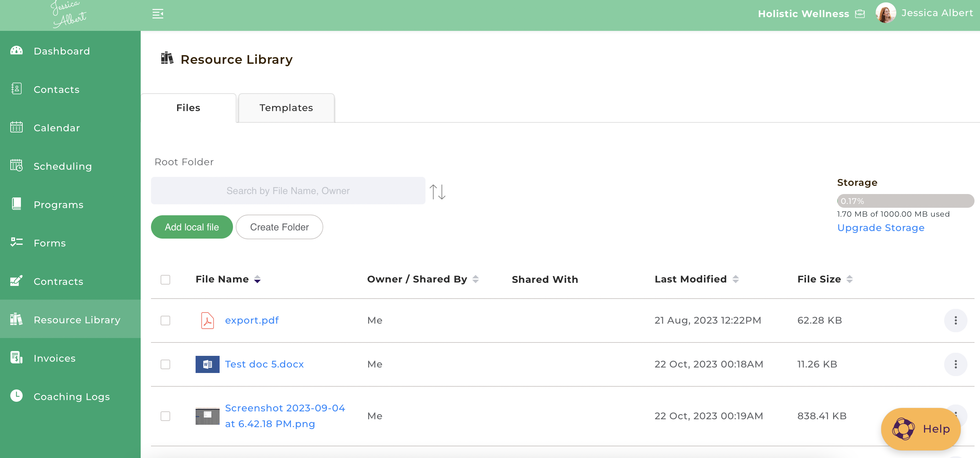Viewport: 980px width, 458px height.
Task: Click the Help button
Action: 921,429
